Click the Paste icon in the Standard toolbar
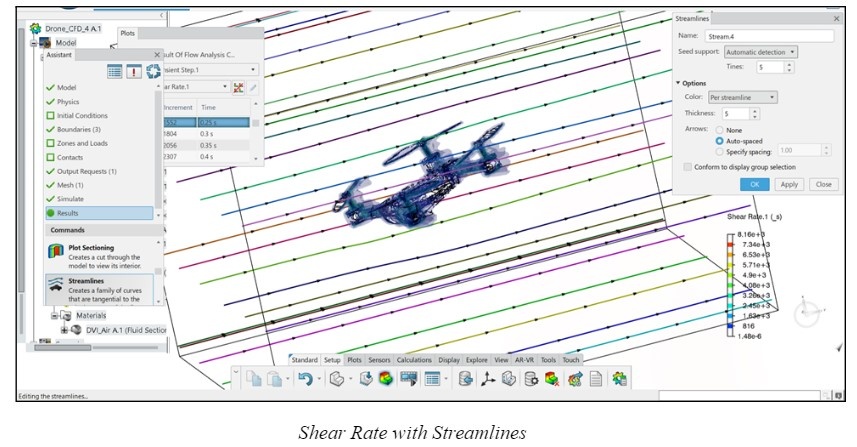 pos(275,378)
